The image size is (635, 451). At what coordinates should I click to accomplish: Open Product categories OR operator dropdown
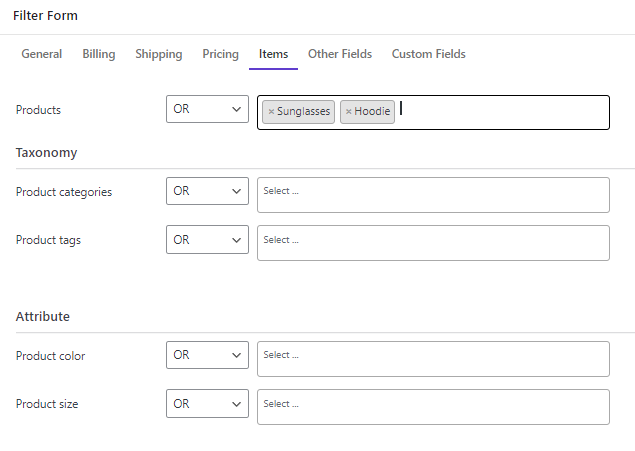207,191
